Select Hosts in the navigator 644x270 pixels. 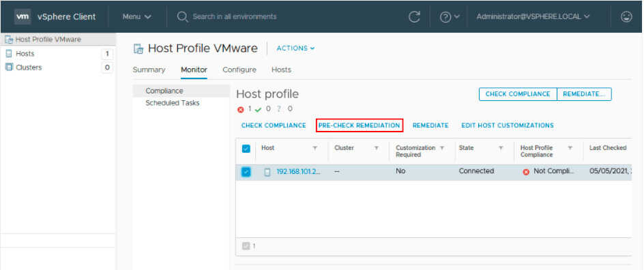click(25, 54)
